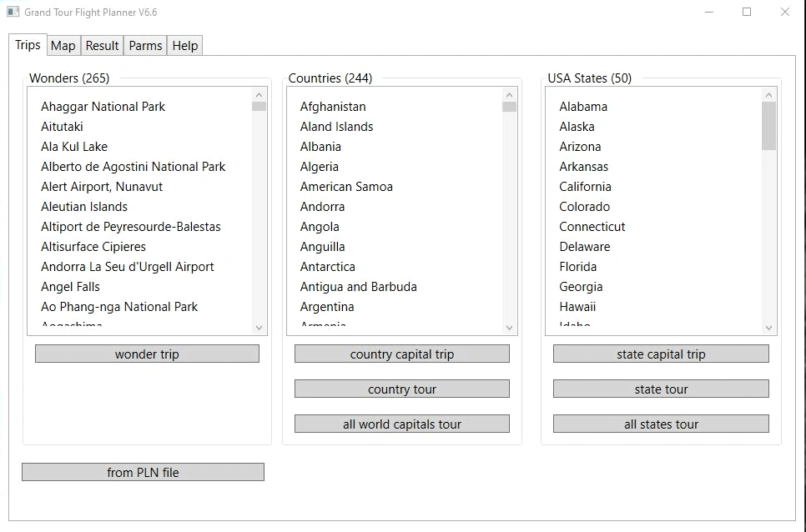Viewport: 806px width, 532px height.
Task: Click USA States list scroll down arrow
Action: [768, 328]
